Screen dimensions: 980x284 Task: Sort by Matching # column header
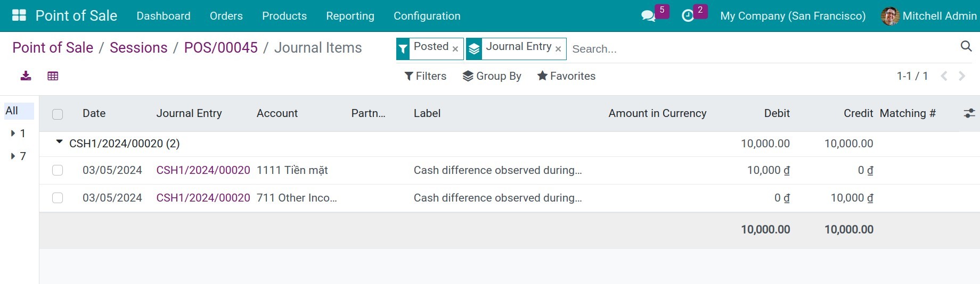pos(908,113)
